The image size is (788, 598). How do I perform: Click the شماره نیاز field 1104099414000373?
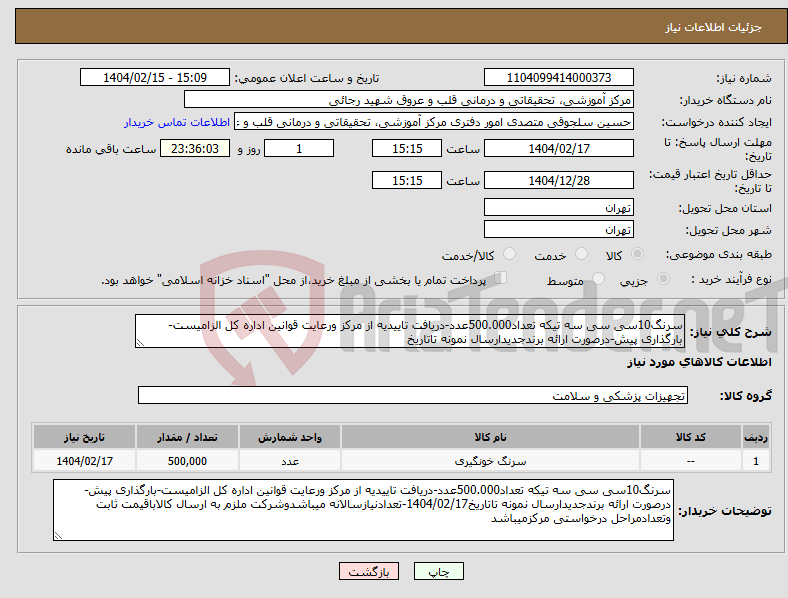point(558,77)
